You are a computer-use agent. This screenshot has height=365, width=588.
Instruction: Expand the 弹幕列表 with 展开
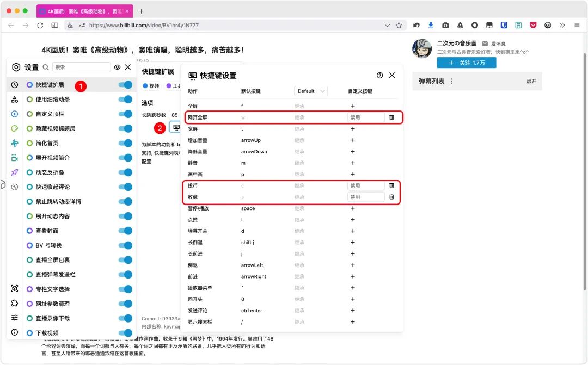[x=531, y=81]
